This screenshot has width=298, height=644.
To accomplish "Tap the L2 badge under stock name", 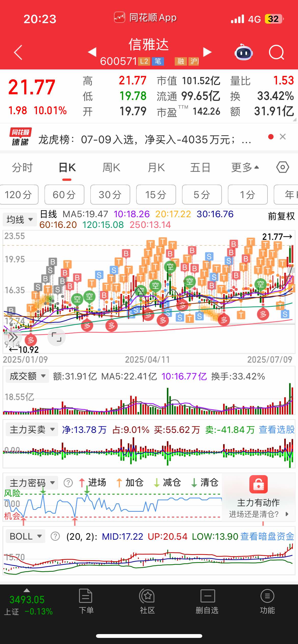I will coord(144,61).
